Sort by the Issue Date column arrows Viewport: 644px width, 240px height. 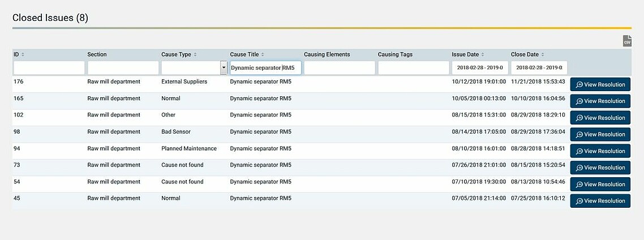point(483,55)
